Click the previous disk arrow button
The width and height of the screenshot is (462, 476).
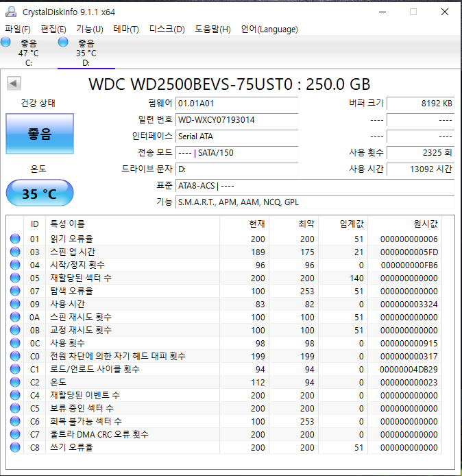click(14, 83)
